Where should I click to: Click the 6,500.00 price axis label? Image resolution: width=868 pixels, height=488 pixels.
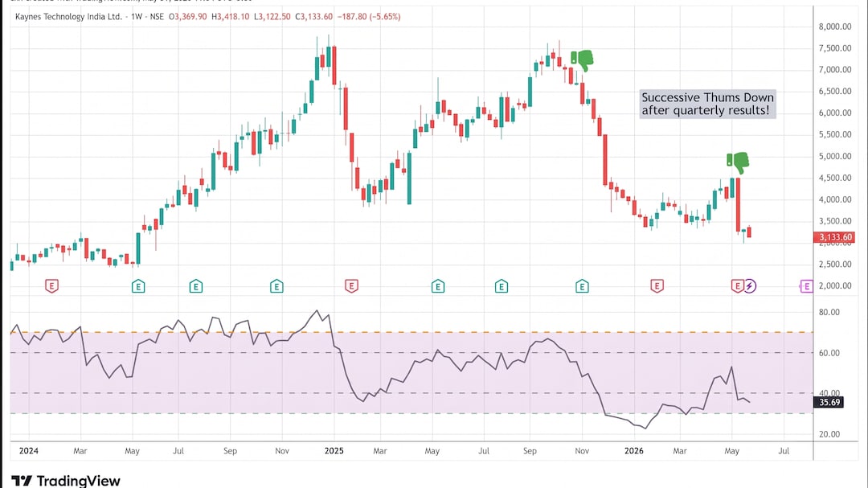(835, 92)
